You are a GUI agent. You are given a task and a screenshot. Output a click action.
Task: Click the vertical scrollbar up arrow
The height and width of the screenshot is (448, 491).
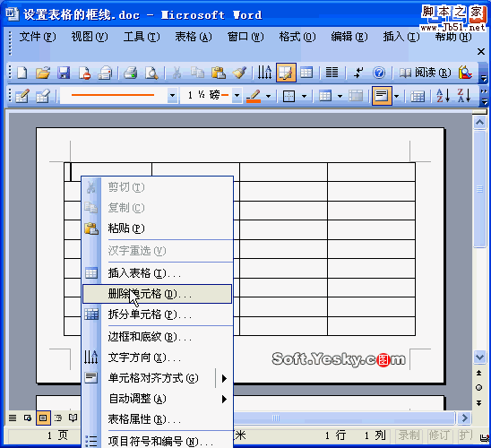click(479, 122)
